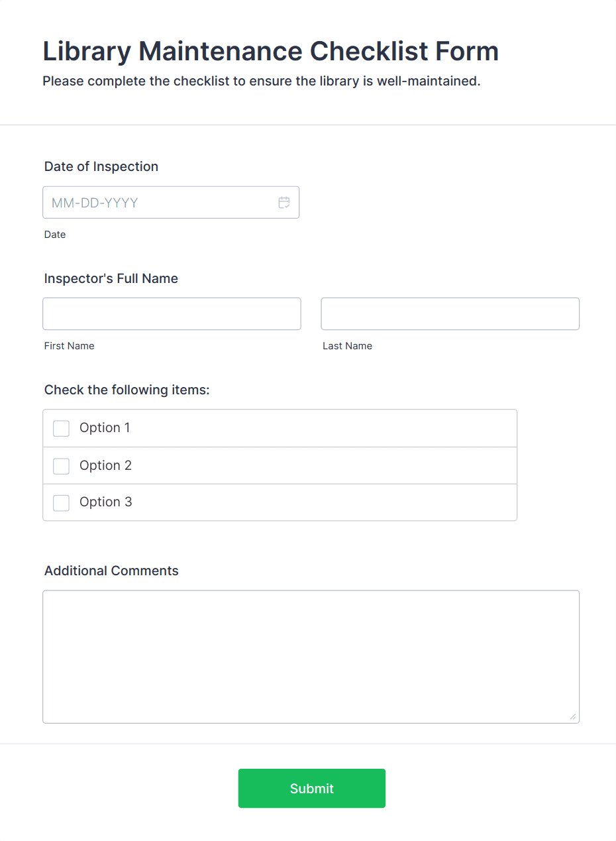Click the "Additional Comments" label
Viewport: 616px width, 841px height.
111,571
